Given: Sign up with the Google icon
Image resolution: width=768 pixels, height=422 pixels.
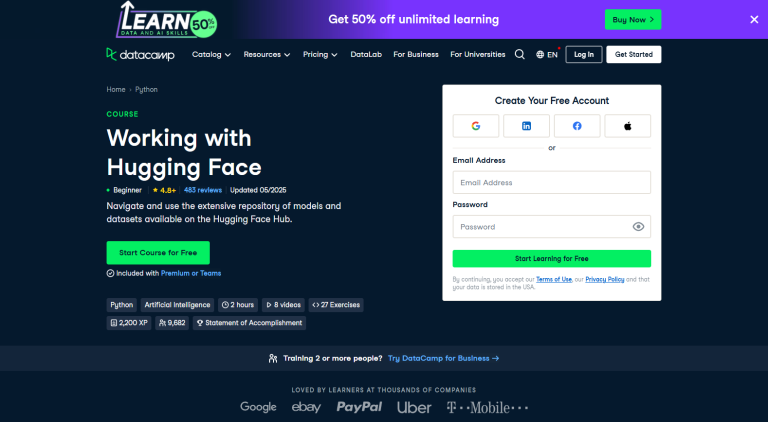Looking at the screenshot, I should coord(476,126).
